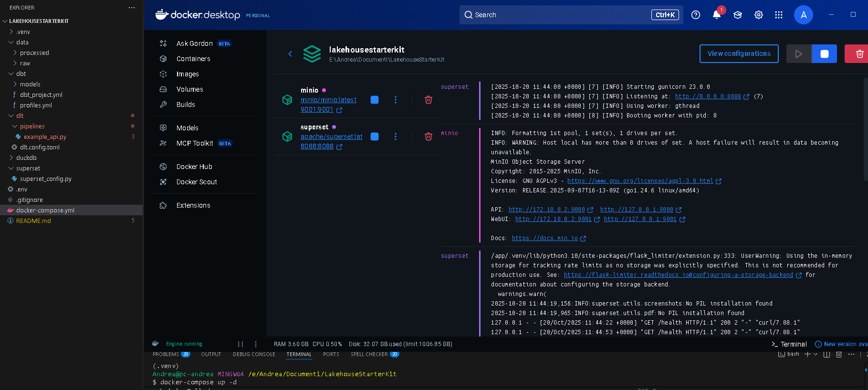Open notifications bell

[x=717, y=15]
